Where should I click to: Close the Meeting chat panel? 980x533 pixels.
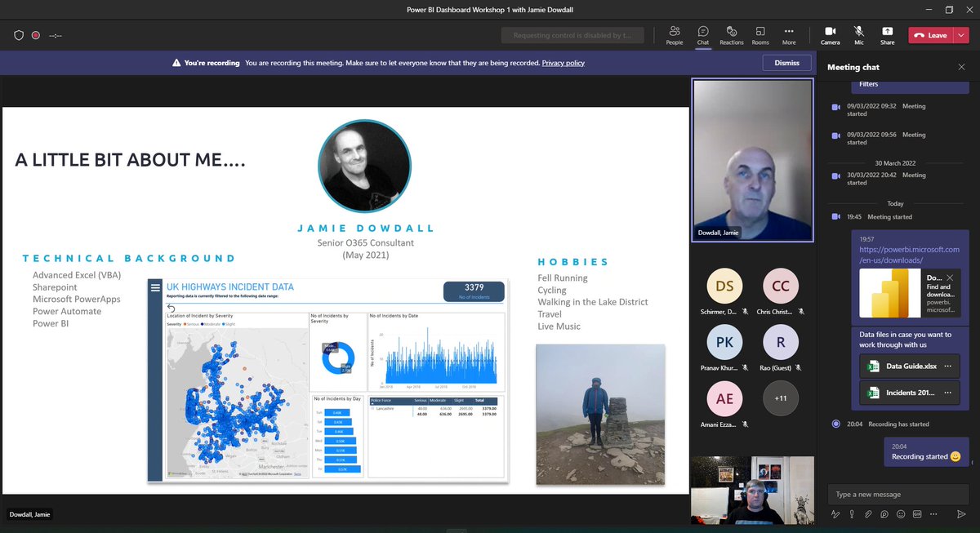pos(961,67)
